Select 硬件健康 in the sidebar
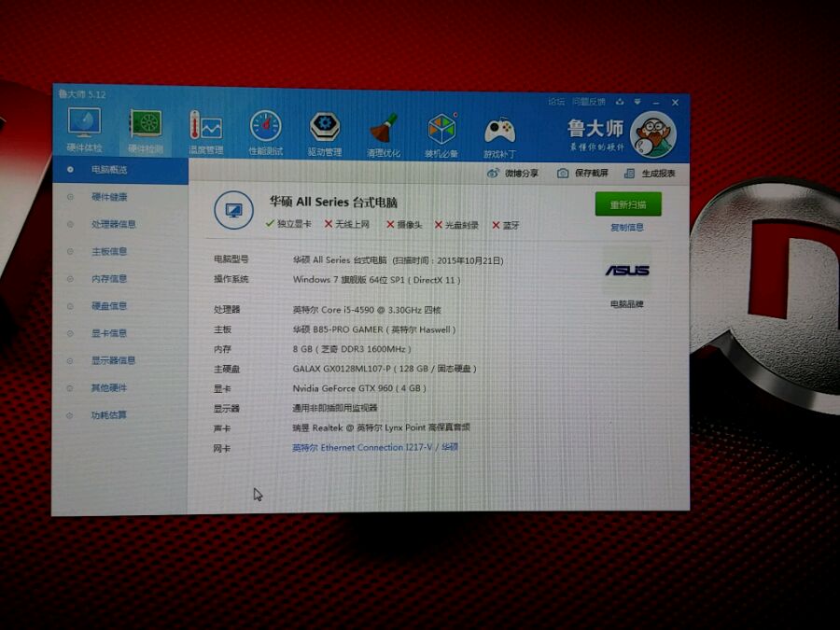840x630 pixels. click(x=109, y=197)
